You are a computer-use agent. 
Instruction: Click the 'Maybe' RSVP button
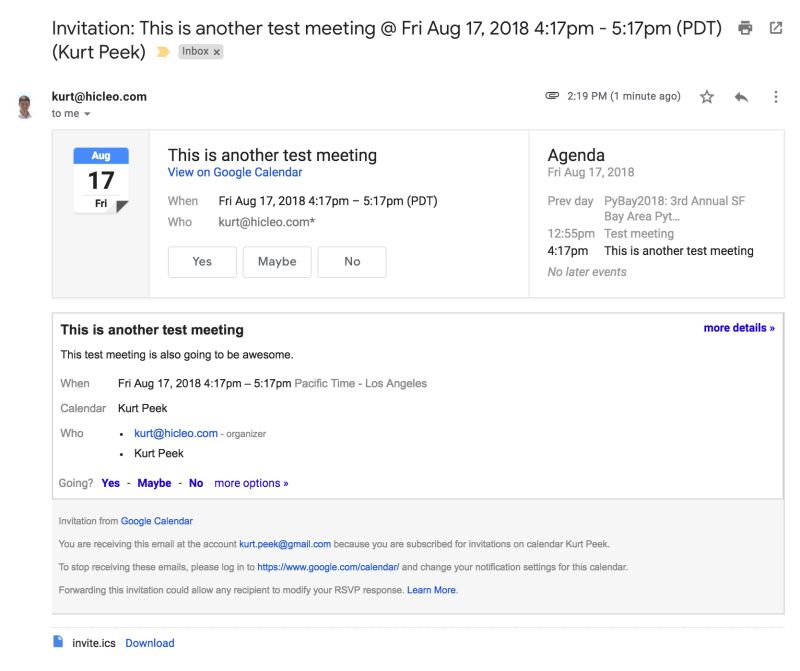pyautogui.click(x=277, y=261)
